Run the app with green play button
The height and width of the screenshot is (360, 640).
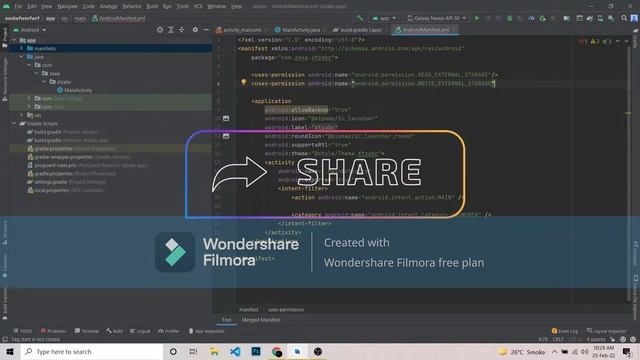(477, 18)
